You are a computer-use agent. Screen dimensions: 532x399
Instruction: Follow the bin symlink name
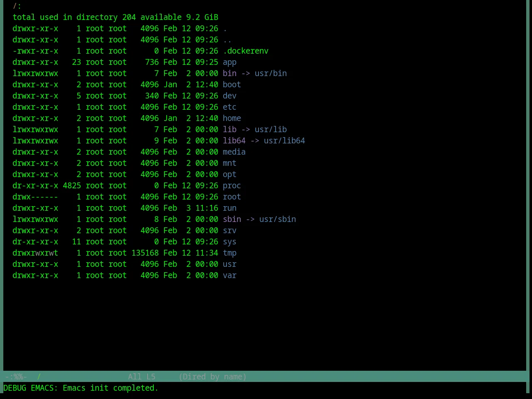[229, 74]
